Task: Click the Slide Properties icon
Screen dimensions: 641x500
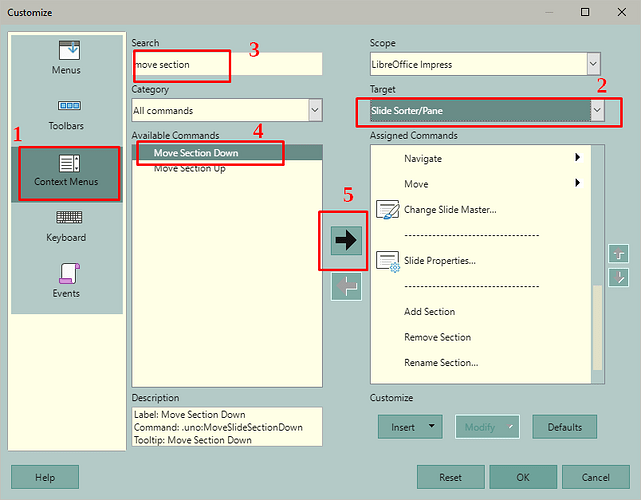Action: point(388,261)
